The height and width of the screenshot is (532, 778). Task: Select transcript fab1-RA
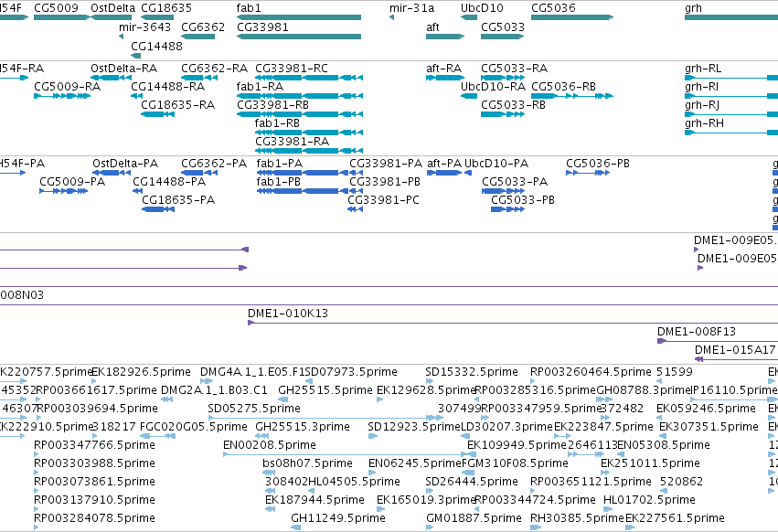point(300,96)
